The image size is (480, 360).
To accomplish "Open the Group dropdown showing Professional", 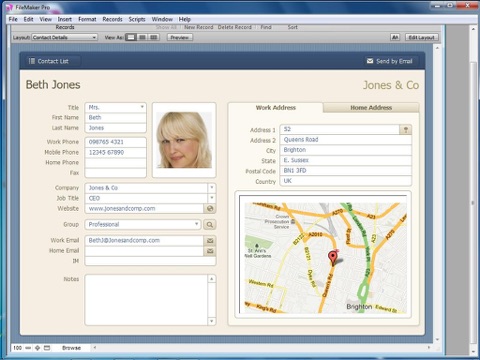I will click(143, 224).
